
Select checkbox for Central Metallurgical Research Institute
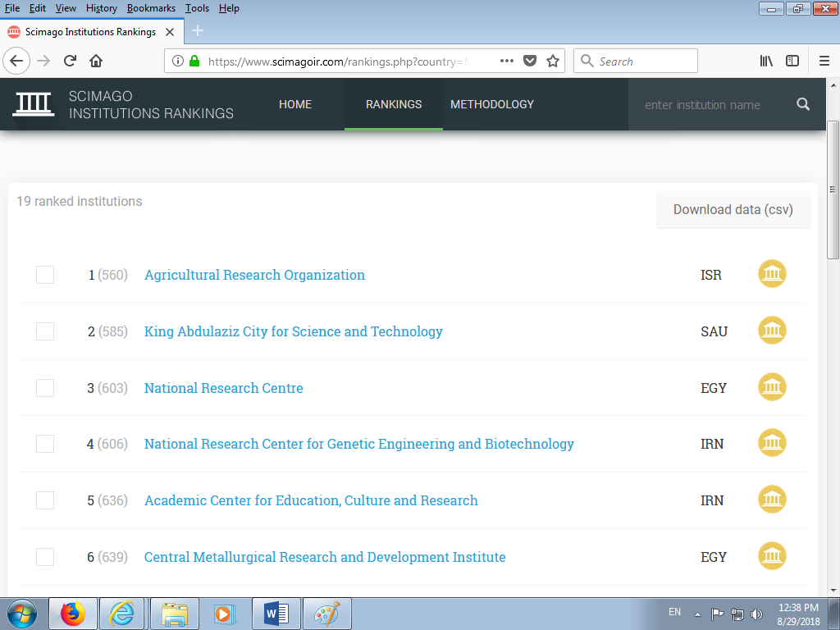[45, 557]
